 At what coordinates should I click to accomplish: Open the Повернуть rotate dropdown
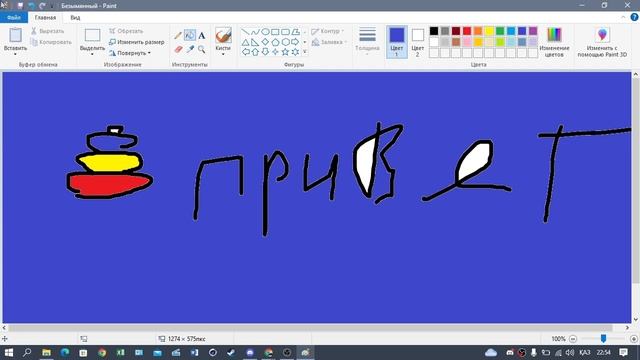(x=130, y=53)
